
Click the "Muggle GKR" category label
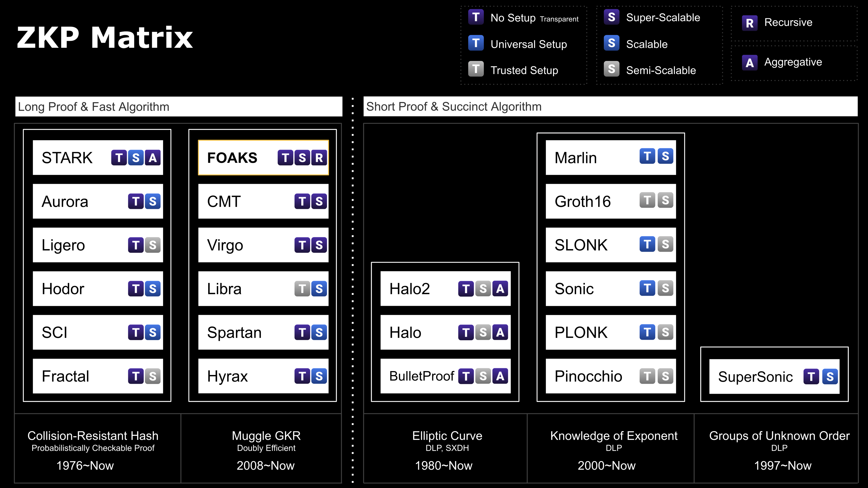266,436
